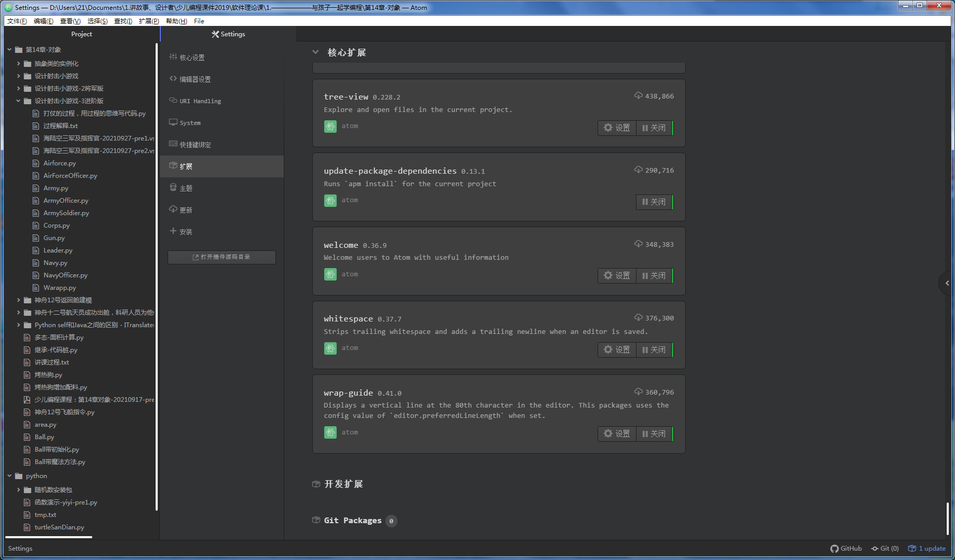The image size is (955, 560).
Task: Open Warapp.py file
Action: click(x=59, y=288)
